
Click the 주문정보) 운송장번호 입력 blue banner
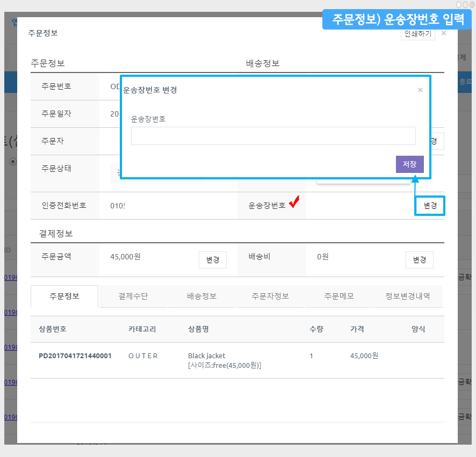(x=398, y=20)
